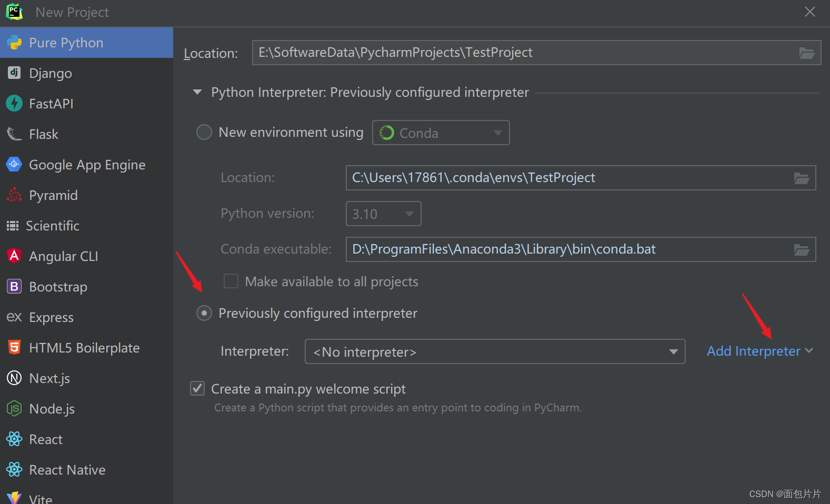
Task: Click the Angular CLI shield icon
Action: pos(14,256)
